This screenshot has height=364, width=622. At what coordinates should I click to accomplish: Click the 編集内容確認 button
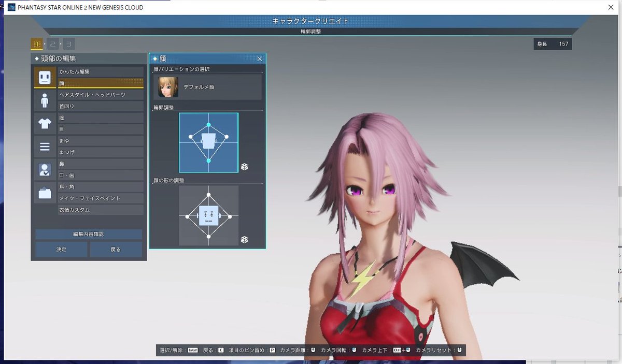89,234
